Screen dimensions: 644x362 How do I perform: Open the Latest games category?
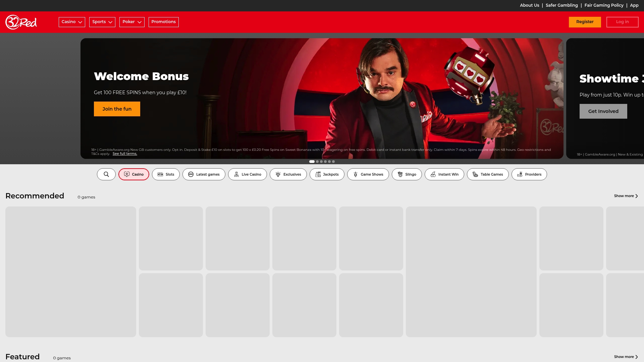point(204,174)
